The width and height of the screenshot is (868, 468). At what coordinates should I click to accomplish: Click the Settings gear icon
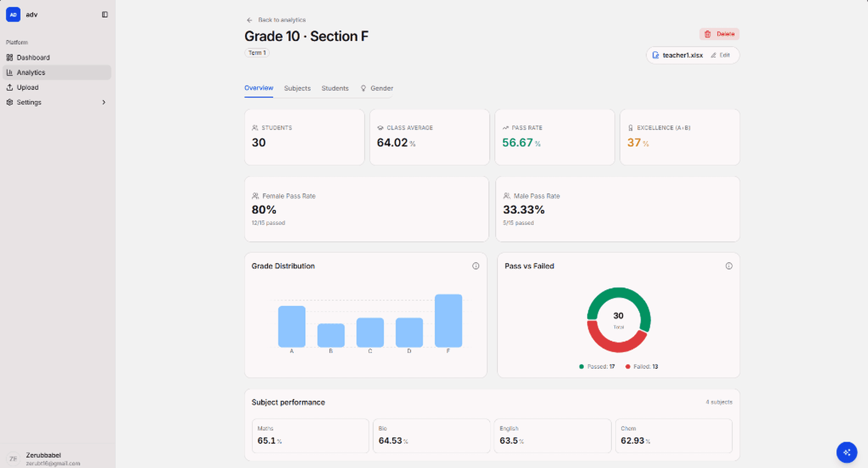point(10,102)
